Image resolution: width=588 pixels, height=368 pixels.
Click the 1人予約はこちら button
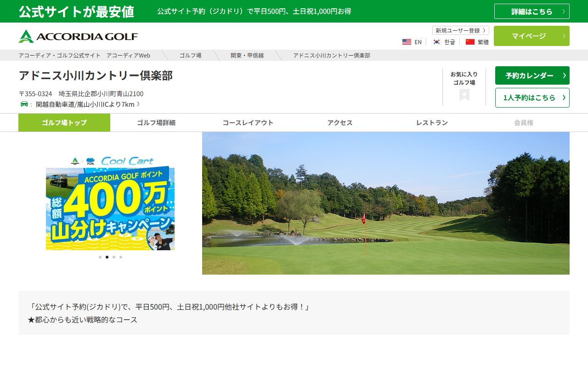pos(532,98)
